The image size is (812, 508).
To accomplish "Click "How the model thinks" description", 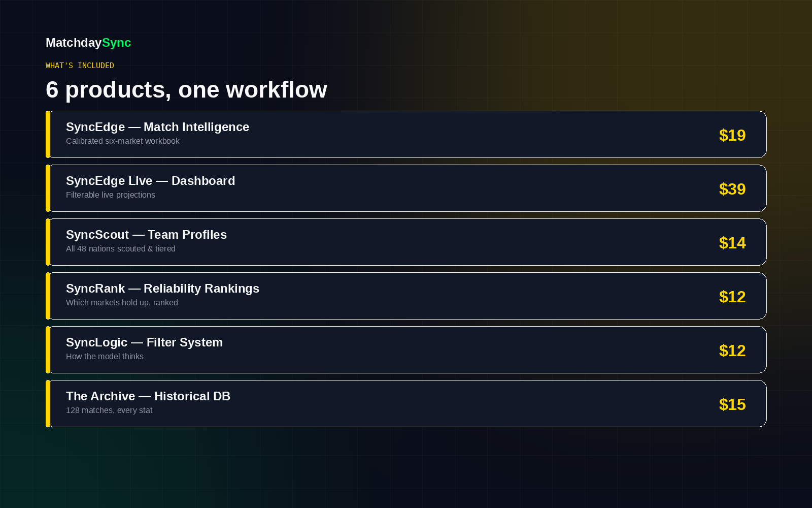I will (105, 357).
